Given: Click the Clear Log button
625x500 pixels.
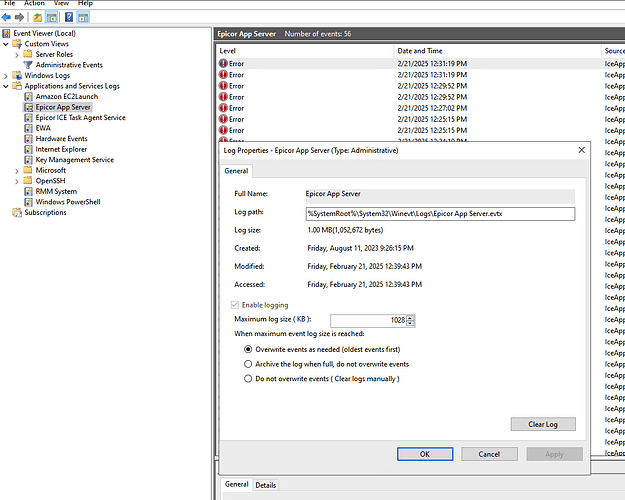Looking at the screenshot, I should [543, 424].
